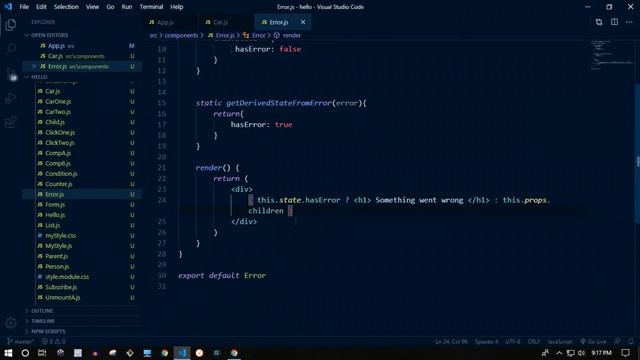The image size is (640, 360).
Task: Click the JavaScript language mode in status bar
Action: point(560,341)
